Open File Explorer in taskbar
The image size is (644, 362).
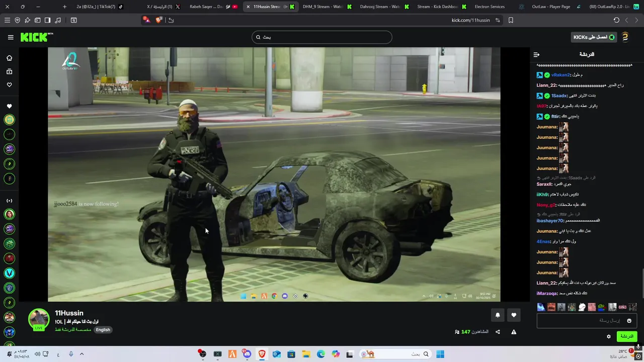[x=306, y=354]
